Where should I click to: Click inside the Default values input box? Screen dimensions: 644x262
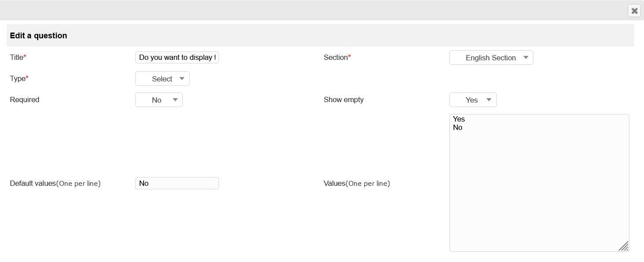pos(177,183)
